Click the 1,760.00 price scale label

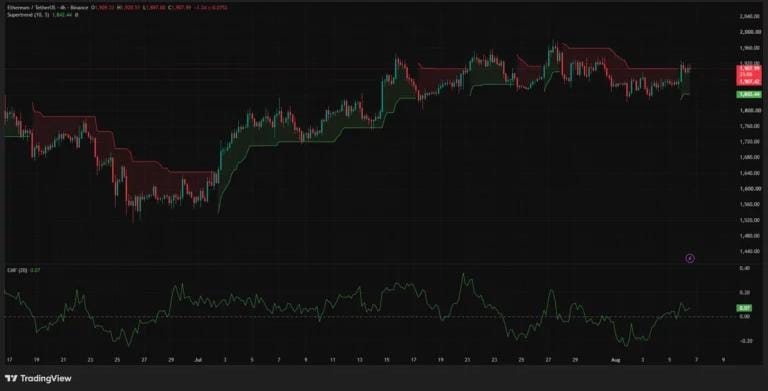(x=749, y=126)
